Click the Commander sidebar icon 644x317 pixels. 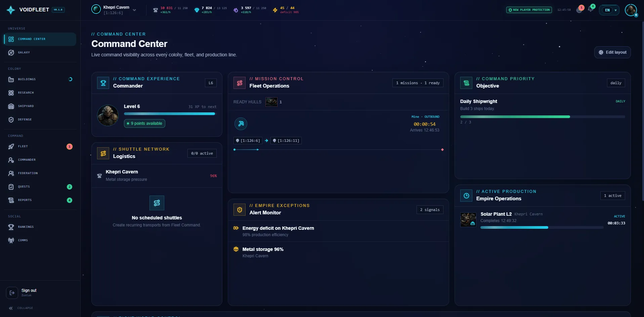tap(11, 160)
